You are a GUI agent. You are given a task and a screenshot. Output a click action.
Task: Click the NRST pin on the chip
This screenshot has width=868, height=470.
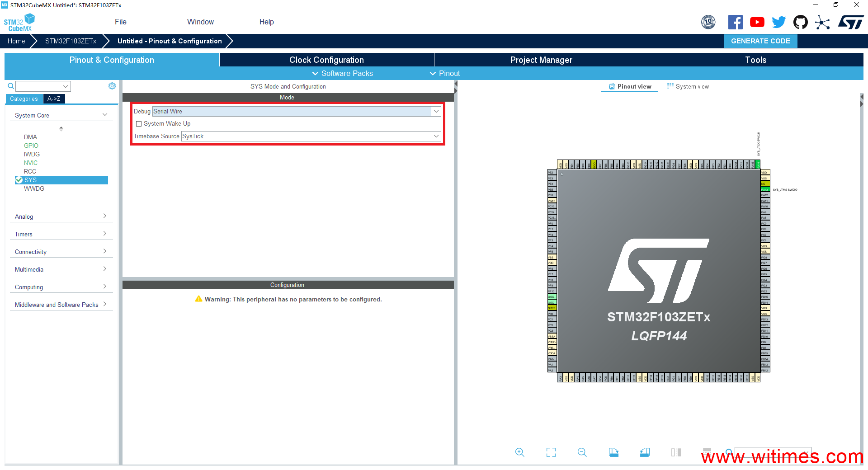click(552, 308)
